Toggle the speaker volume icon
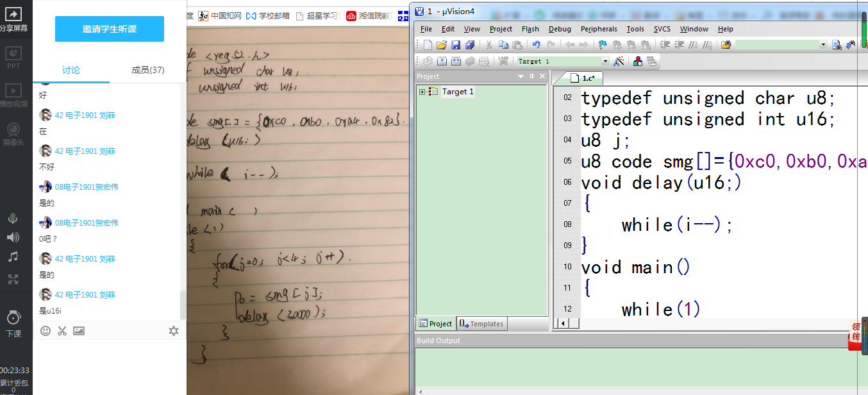Viewport: 868px width, 395px height. 13,238
